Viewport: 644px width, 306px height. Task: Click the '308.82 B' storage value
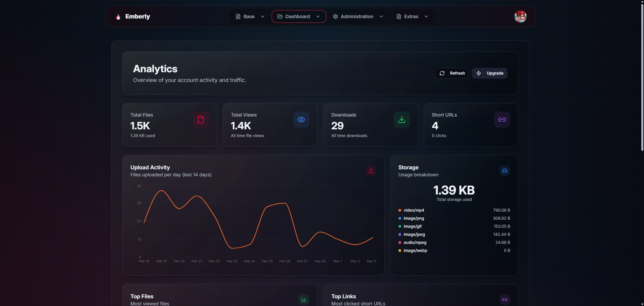pos(501,218)
